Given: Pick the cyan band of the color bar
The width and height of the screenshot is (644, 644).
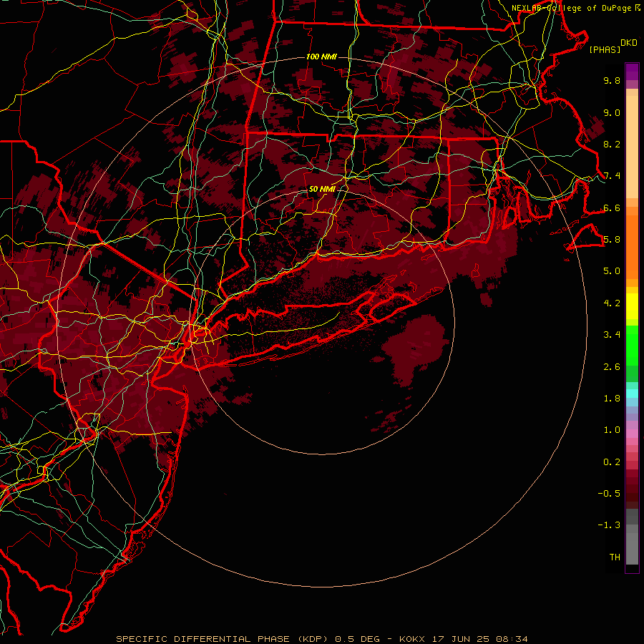Looking at the screenshot, I should coord(632,393).
